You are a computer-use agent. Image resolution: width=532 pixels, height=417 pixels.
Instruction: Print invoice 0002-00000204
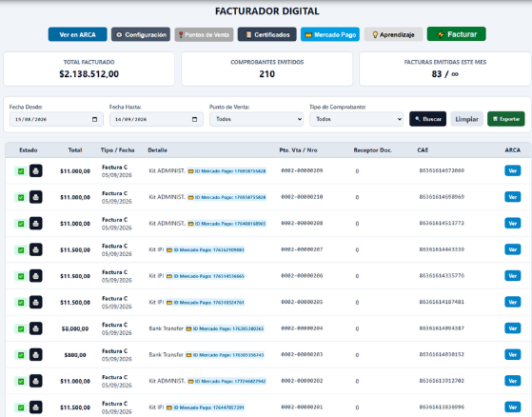pos(35,328)
